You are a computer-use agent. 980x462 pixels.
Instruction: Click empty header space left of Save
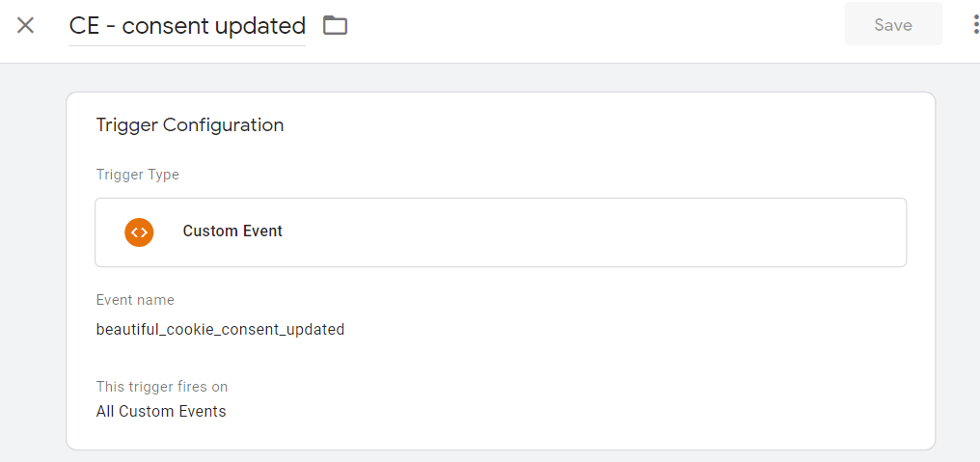click(594, 26)
